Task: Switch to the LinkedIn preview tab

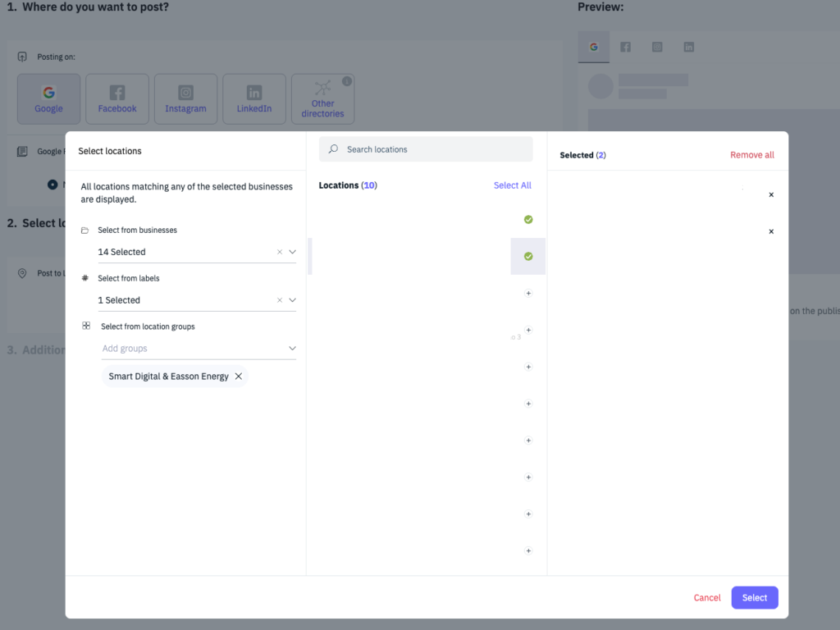Action: tap(689, 48)
